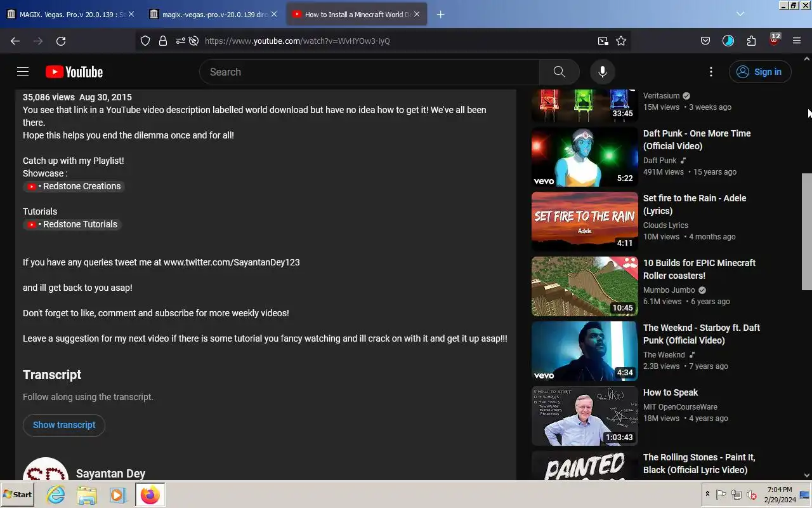Click the network tray icon
The width and height of the screenshot is (812, 508).
(737, 495)
